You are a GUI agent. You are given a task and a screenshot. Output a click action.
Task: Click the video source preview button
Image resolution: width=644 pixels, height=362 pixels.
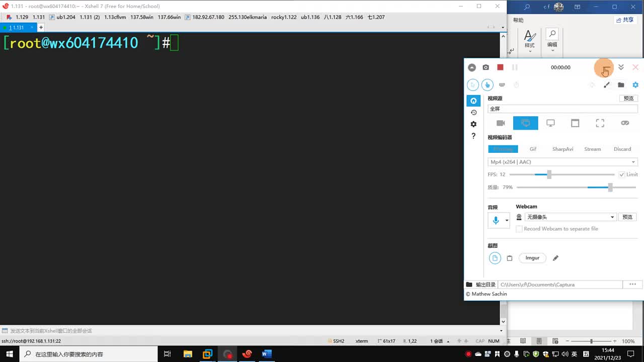[x=628, y=99]
